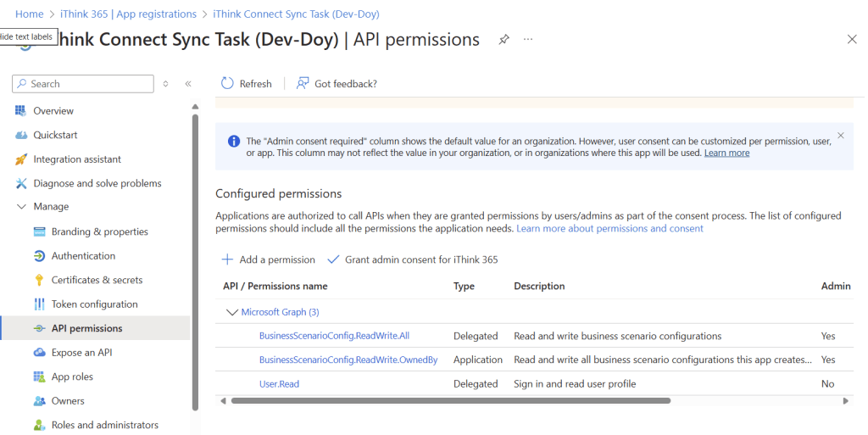Open the more options ellipsis menu
868x435 pixels.
coord(528,40)
